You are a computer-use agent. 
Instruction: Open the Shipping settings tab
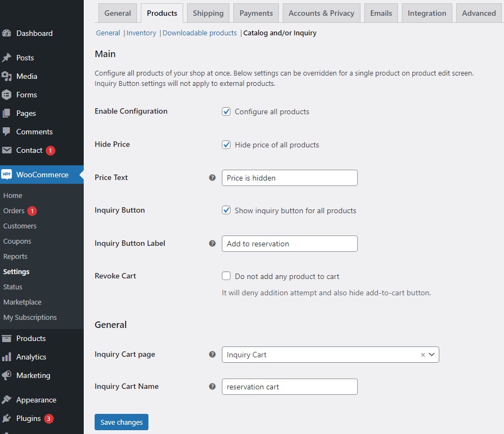click(208, 13)
